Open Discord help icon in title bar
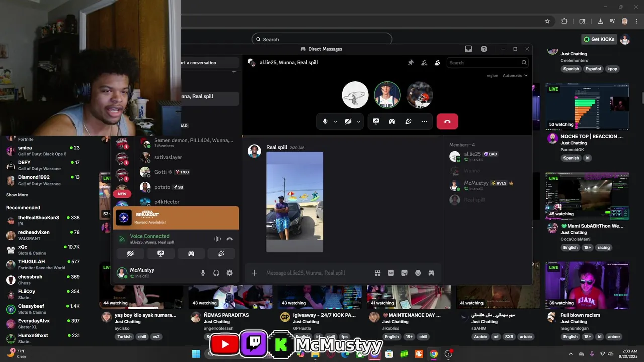 [x=484, y=49]
